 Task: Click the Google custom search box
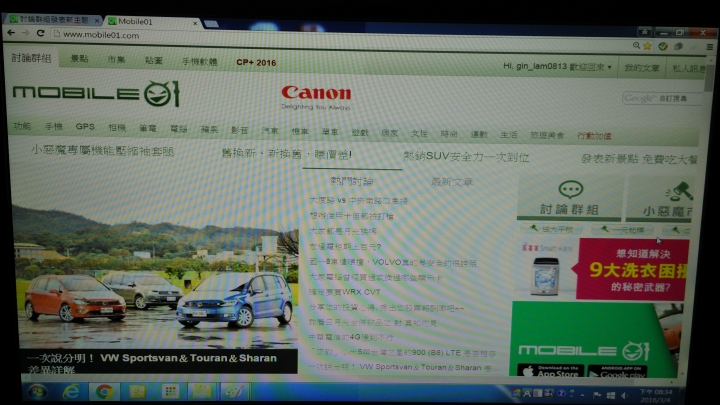click(x=662, y=98)
